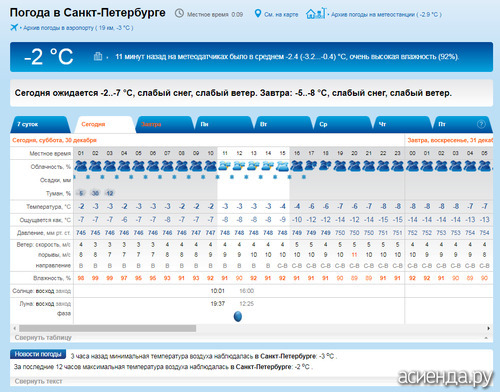The height and width of the screenshot is (392, 500).
Task: Open the question mark help icon in tab bar
Action: [481, 124]
